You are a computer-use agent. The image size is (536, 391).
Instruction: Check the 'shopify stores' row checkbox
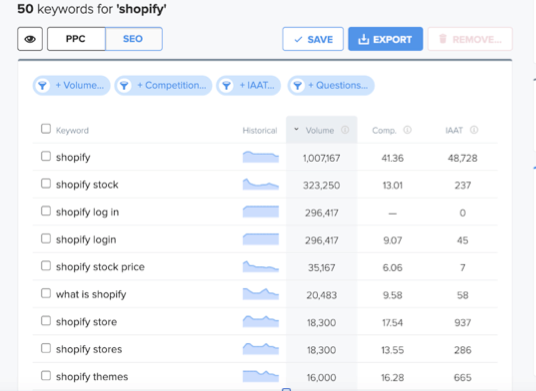(x=46, y=348)
